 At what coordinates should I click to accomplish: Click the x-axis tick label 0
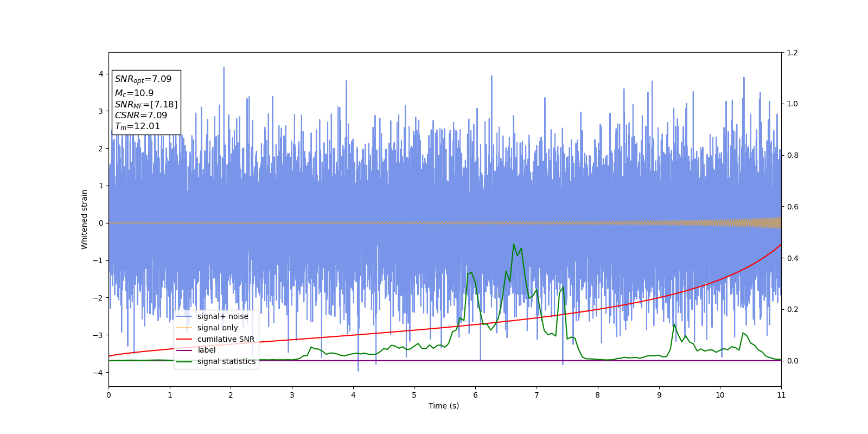coord(108,395)
